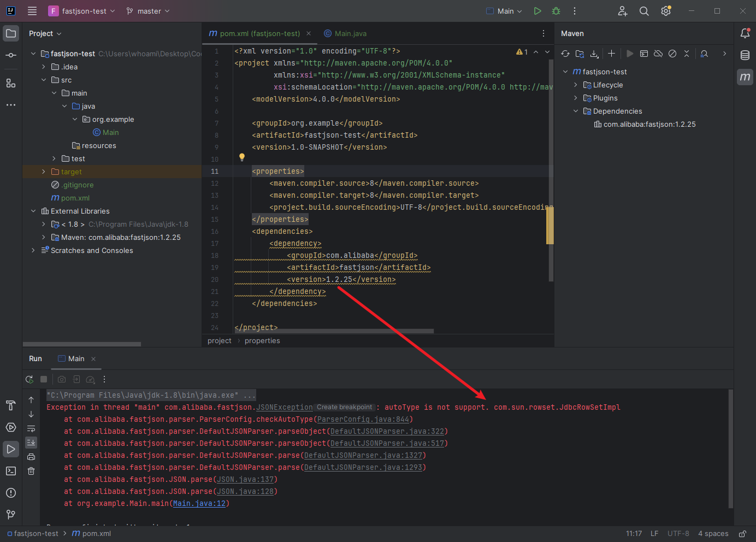The image size is (756, 542).
Task: Open the Database tool window
Action: click(x=745, y=55)
